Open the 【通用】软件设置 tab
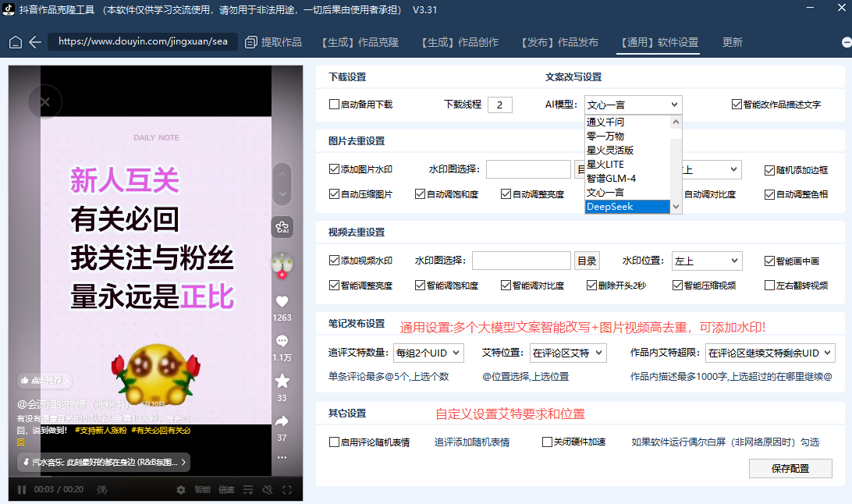This screenshot has height=504, width=852. coord(659,42)
